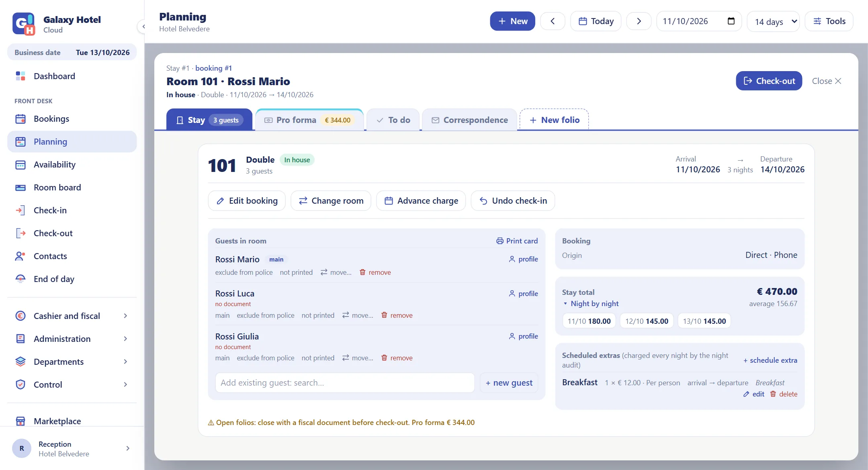
Task: Go to previous period with left chevron
Action: coord(553,21)
